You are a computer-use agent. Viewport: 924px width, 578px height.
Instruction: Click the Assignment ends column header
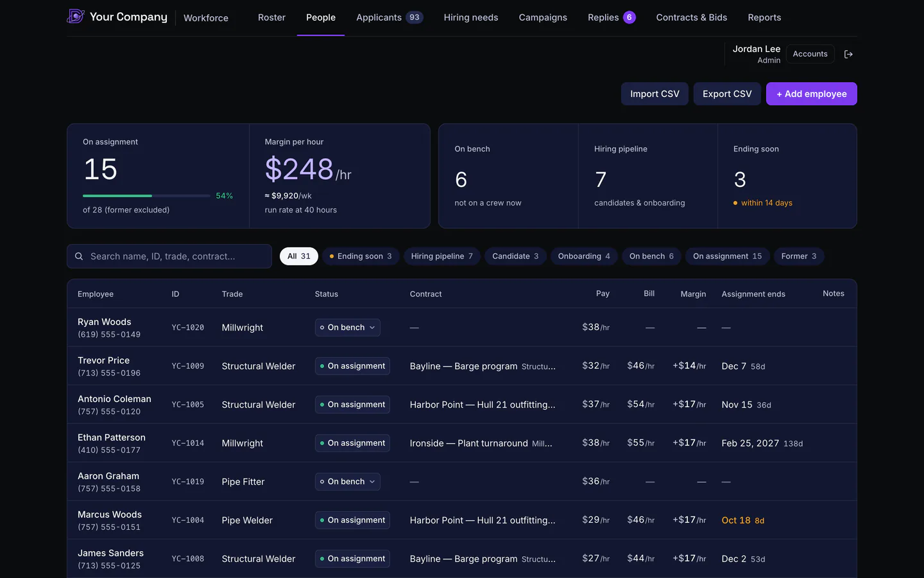(x=753, y=294)
